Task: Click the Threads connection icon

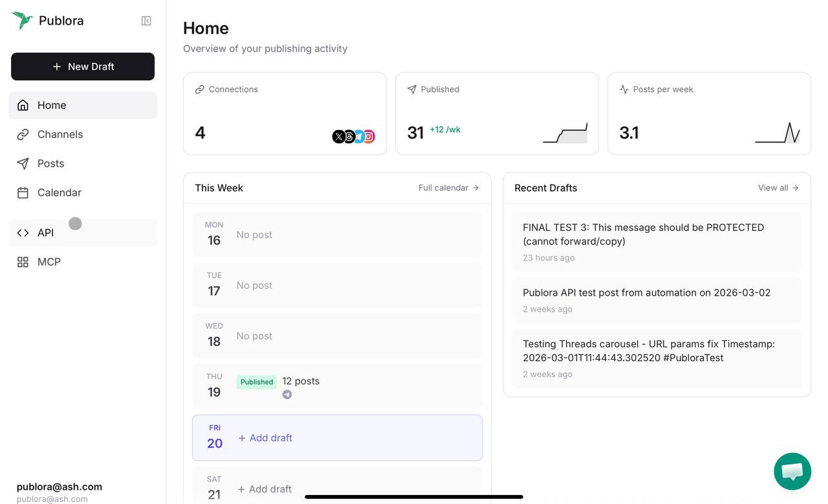Action: (x=349, y=137)
